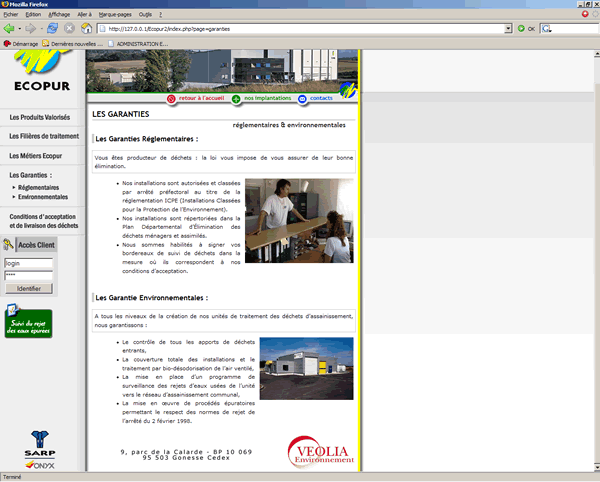This screenshot has height=482, width=600.
Task: Open the ? help menu
Action: (161, 15)
